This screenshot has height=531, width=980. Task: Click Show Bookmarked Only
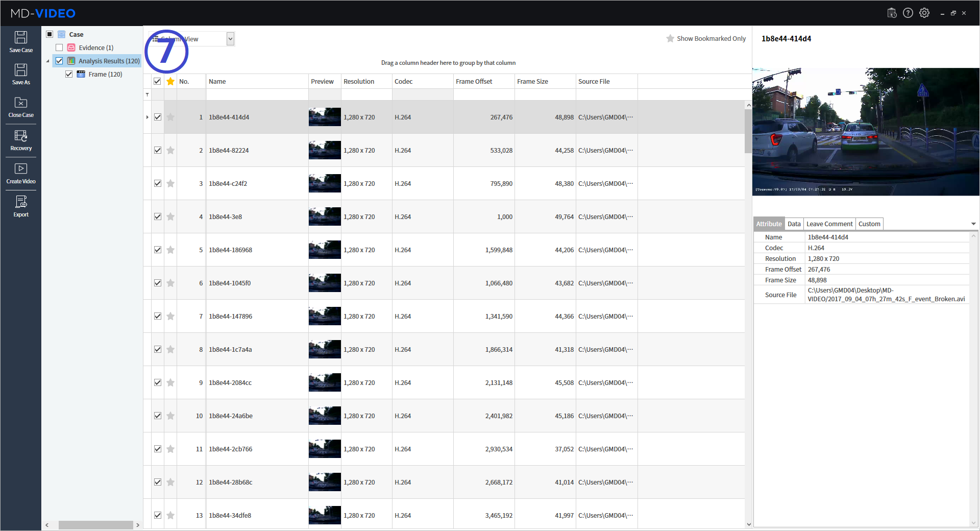point(706,38)
